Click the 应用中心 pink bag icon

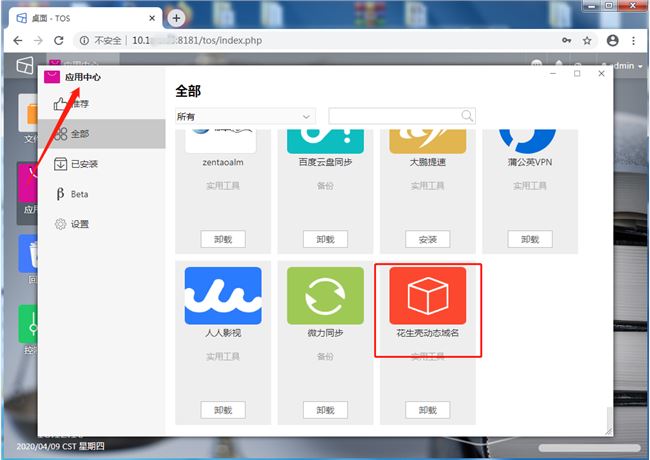(52, 77)
